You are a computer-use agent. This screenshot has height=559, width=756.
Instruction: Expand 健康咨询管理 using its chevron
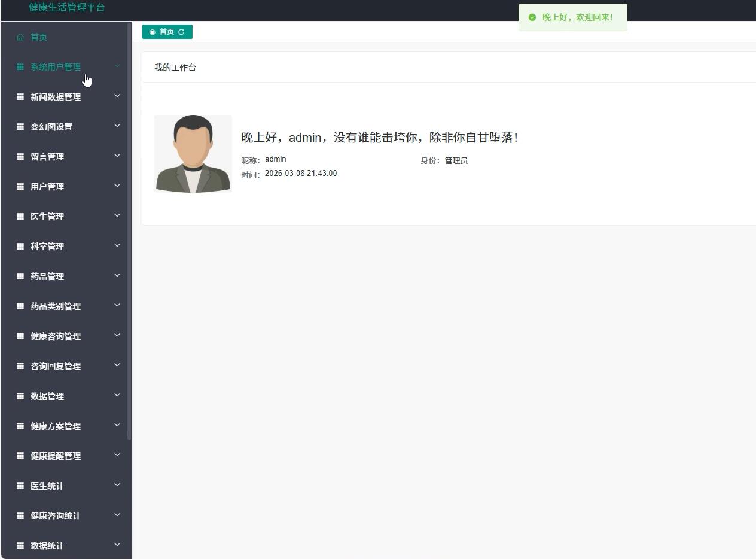pos(117,335)
